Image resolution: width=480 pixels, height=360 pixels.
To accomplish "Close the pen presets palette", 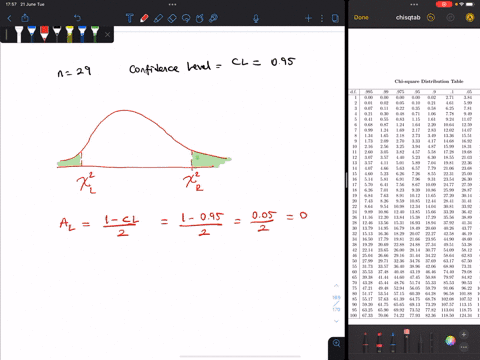I will pos(107,34).
